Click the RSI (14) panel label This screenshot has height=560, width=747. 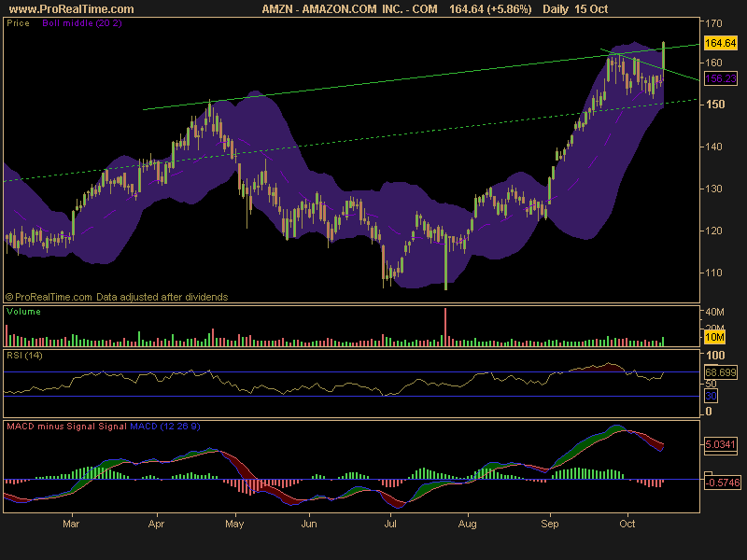click(x=24, y=356)
